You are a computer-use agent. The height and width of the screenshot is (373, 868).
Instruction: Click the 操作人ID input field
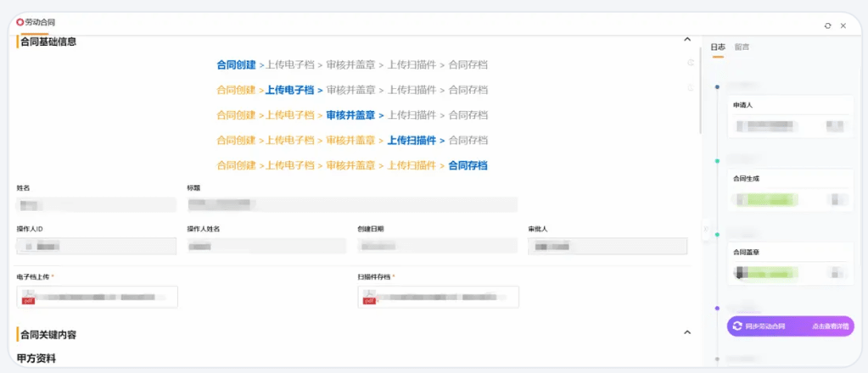pos(96,246)
